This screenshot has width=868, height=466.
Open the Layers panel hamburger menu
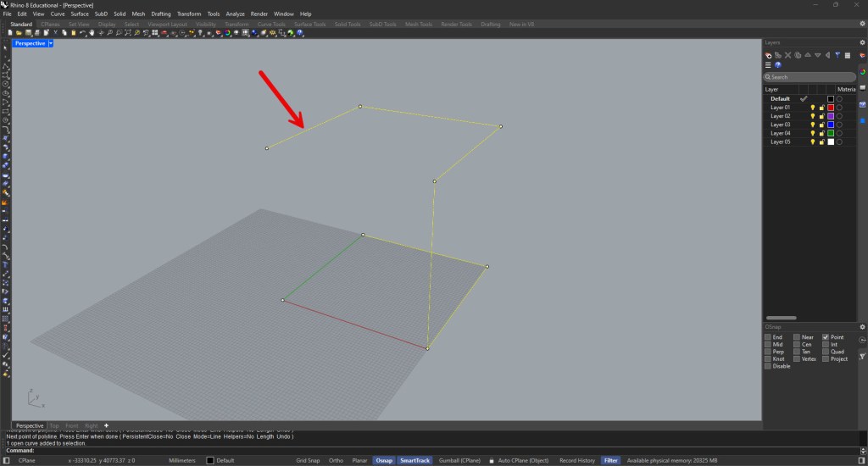point(768,64)
